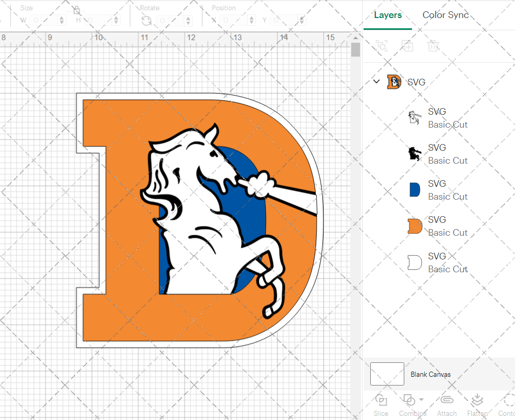
Task: Click the Group icon in Layers toolbar
Action: (x=382, y=46)
